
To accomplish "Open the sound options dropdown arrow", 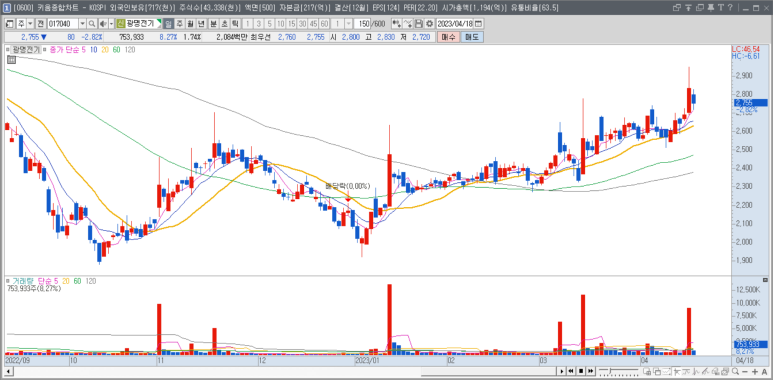I will point(111,24).
